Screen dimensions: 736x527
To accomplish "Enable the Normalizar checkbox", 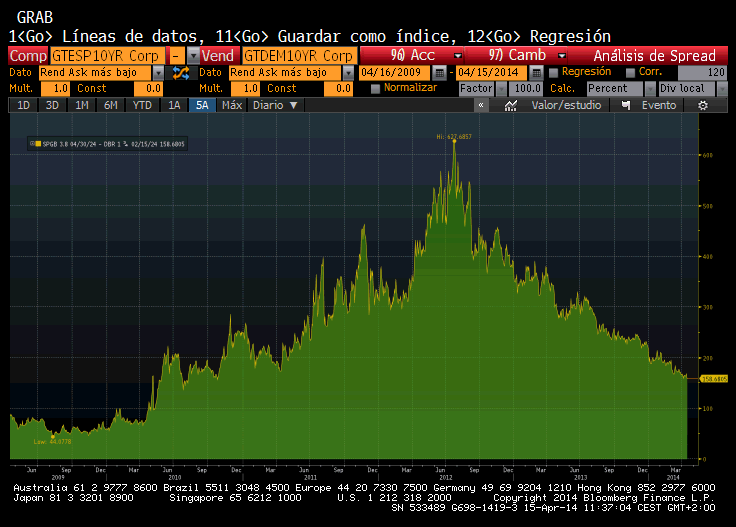I will (375, 89).
